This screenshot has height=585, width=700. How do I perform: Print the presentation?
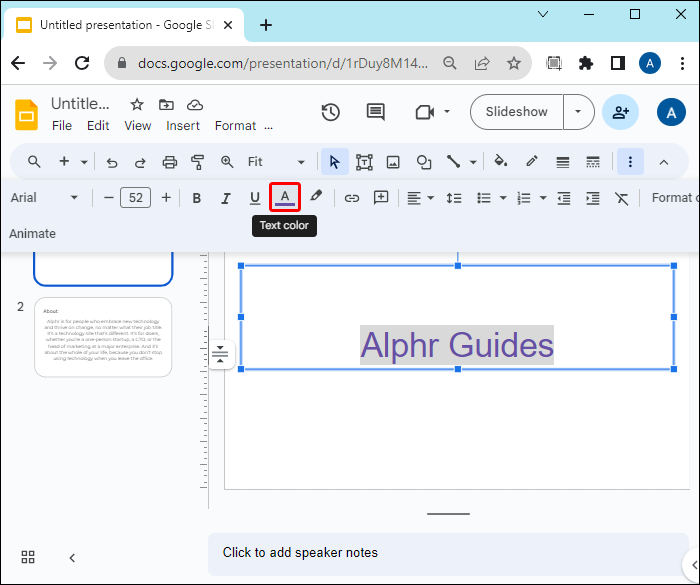click(x=170, y=162)
